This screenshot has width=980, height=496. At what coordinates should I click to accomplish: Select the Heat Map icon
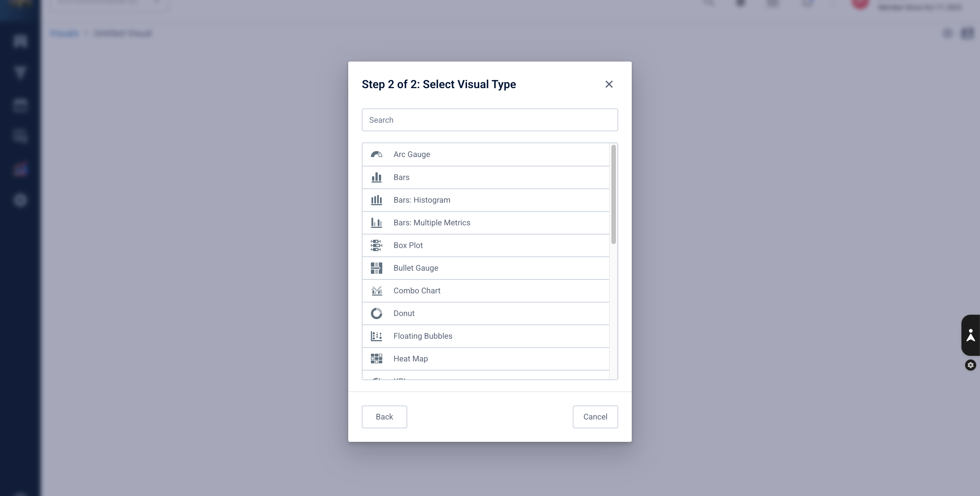(376, 359)
